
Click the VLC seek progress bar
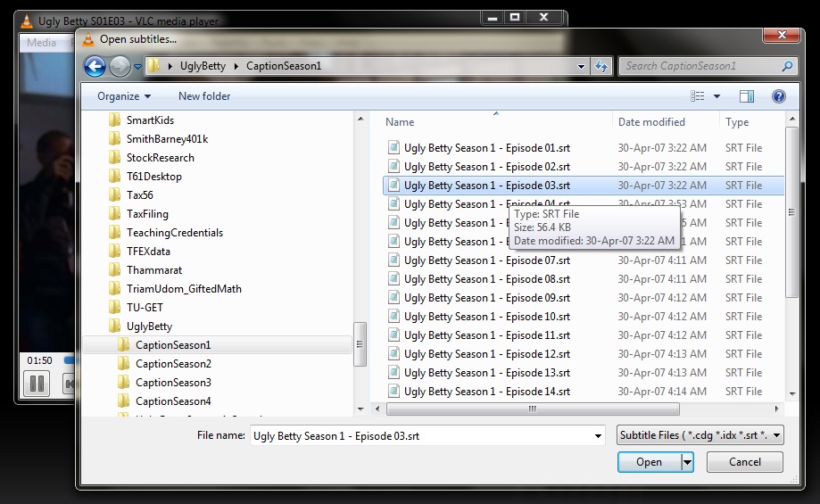coord(69,360)
